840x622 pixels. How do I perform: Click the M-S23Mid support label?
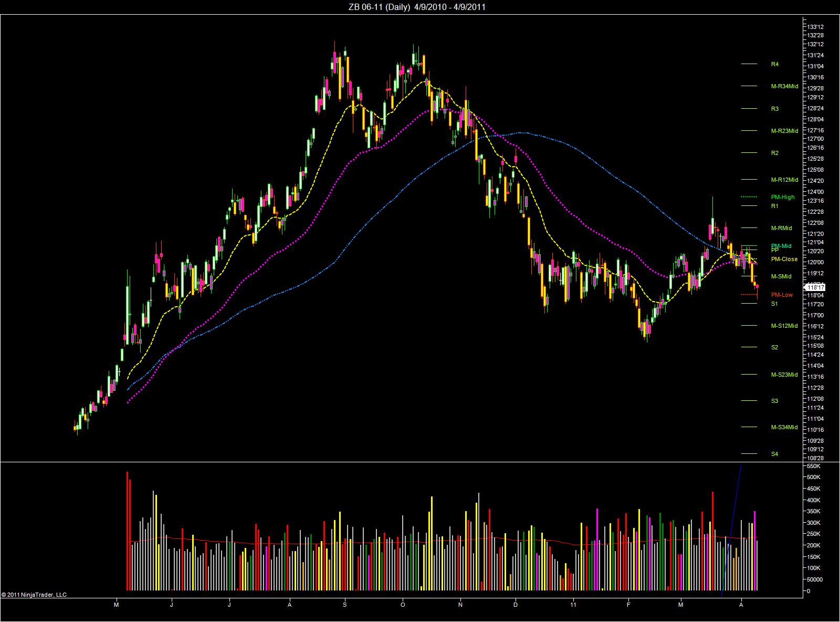[784, 375]
